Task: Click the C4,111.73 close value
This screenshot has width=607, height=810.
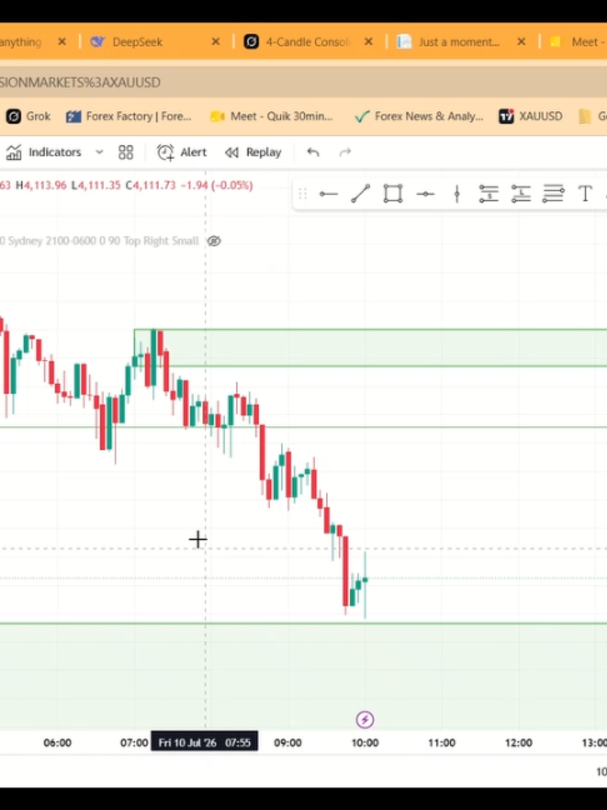Action: 151,185
